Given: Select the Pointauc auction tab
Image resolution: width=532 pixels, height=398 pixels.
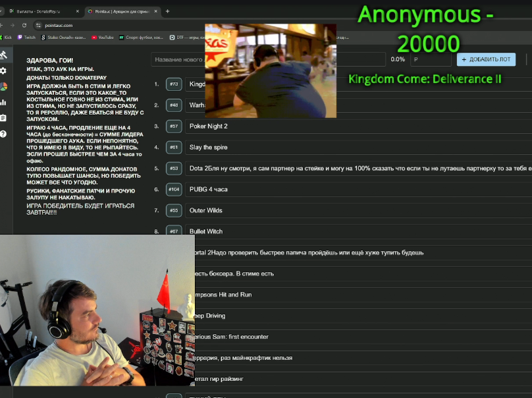Looking at the screenshot, I should point(122,11).
